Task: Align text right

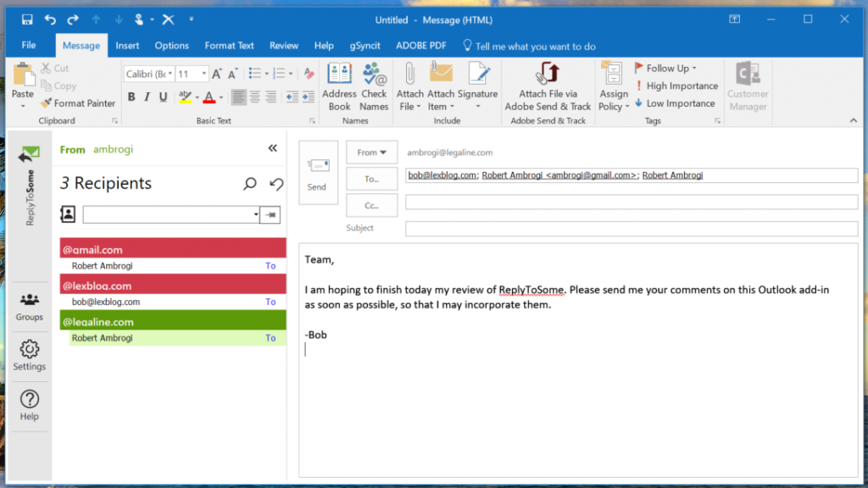Action: click(x=270, y=97)
